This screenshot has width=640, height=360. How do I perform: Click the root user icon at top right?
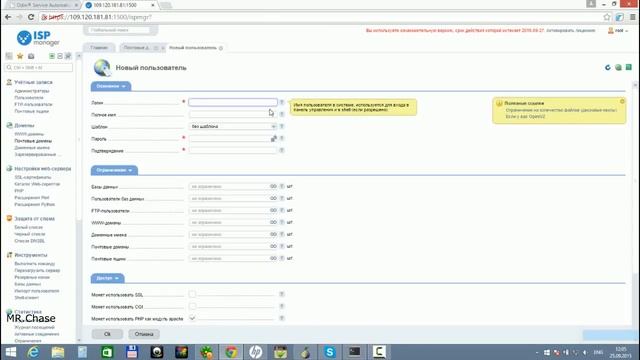tap(611, 31)
